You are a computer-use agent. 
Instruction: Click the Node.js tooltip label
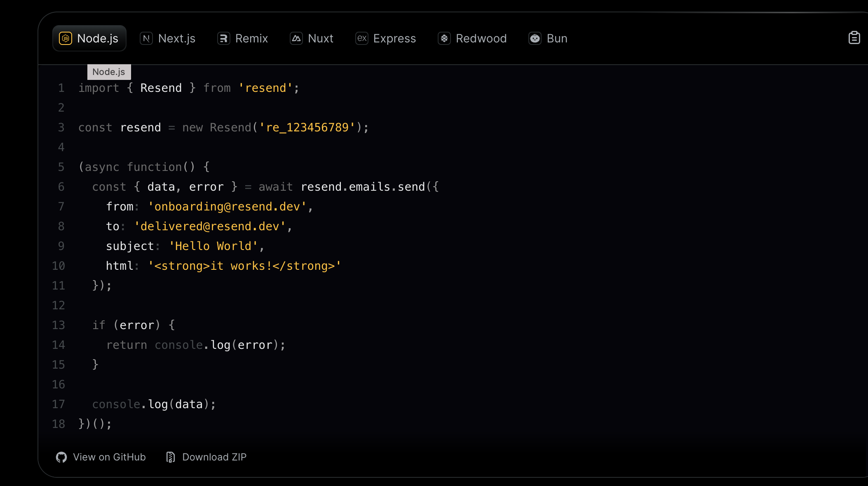pyautogui.click(x=109, y=72)
